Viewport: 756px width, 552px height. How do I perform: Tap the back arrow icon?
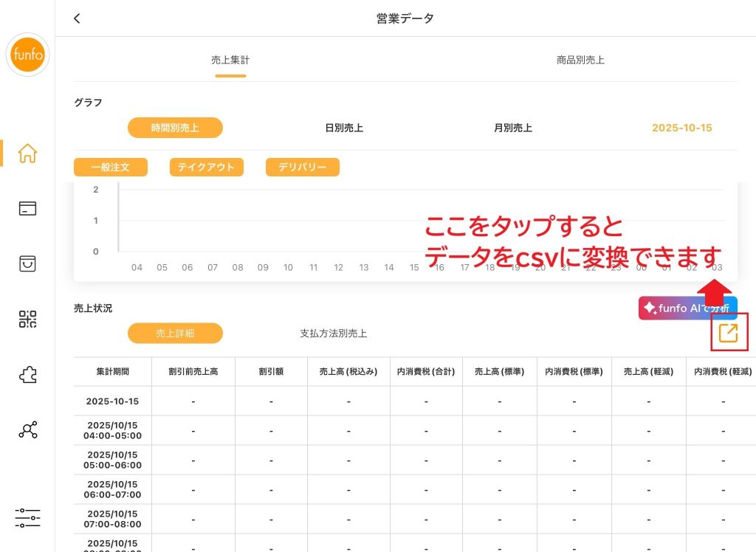pos(77,18)
